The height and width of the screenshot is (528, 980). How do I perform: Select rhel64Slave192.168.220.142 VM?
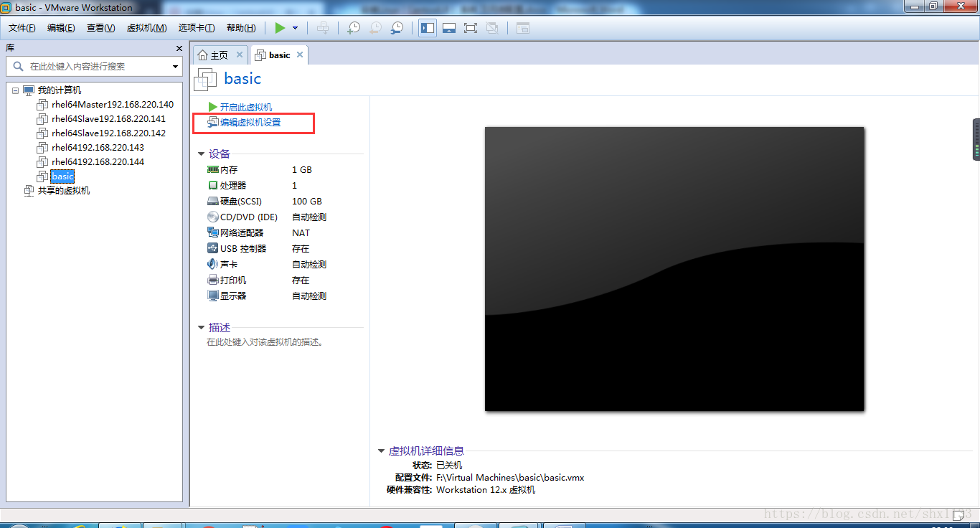[x=108, y=133]
